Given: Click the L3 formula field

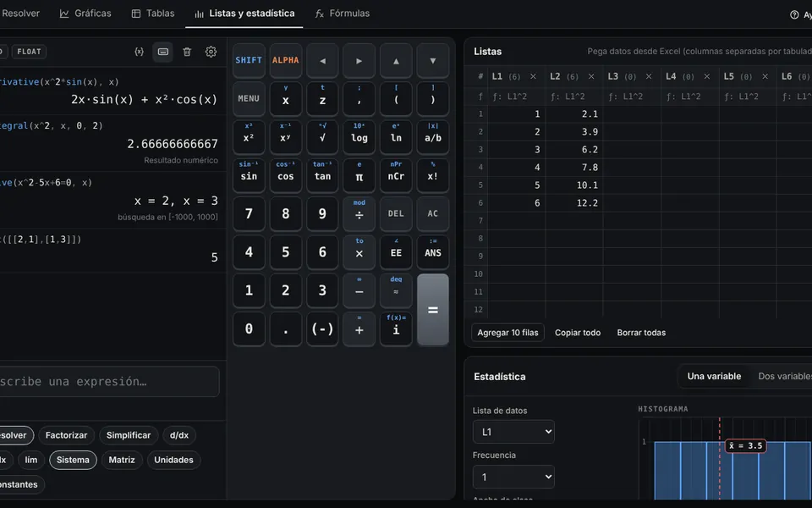Looking at the screenshot, I should [x=632, y=97].
